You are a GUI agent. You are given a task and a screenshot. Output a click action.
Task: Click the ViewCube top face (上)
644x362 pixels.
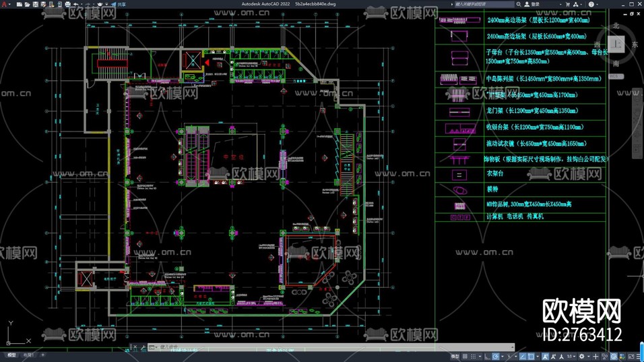tap(616, 44)
